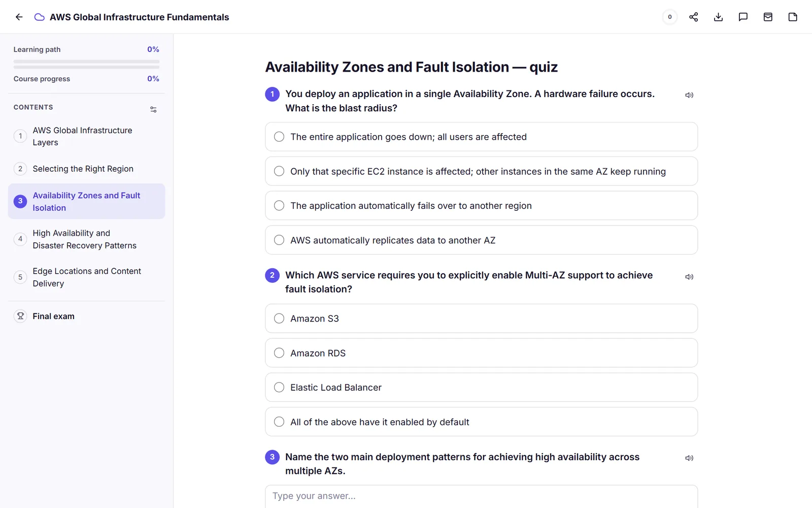This screenshot has width=812, height=508.
Task: Choose the Amazon RDS option
Action: pos(481,353)
